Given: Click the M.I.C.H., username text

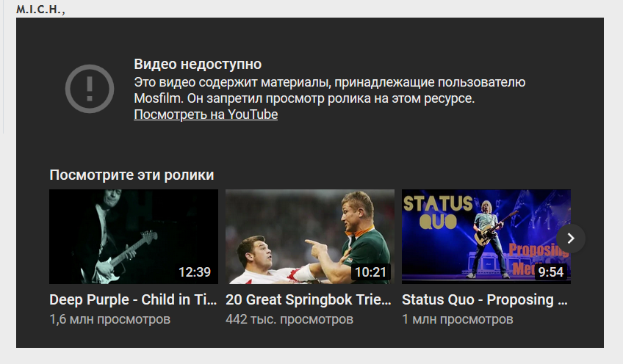Looking at the screenshot, I should tap(40, 10).
